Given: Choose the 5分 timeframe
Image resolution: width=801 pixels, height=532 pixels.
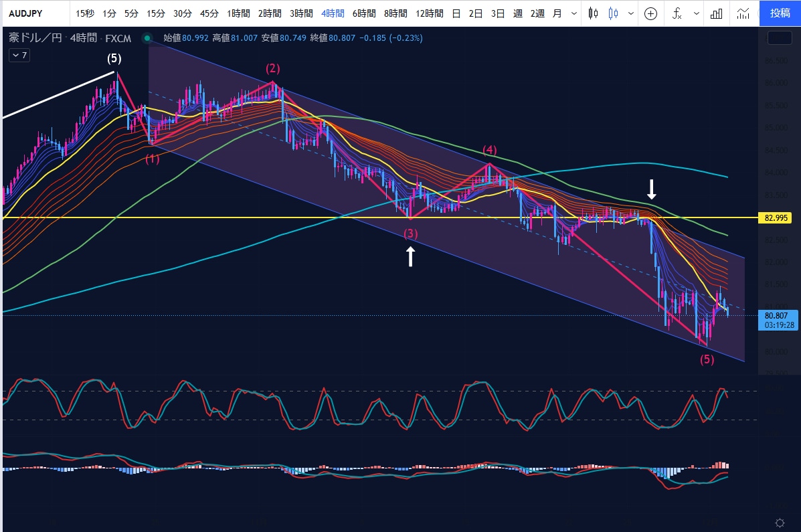Looking at the screenshot, I should coord(131,13).
